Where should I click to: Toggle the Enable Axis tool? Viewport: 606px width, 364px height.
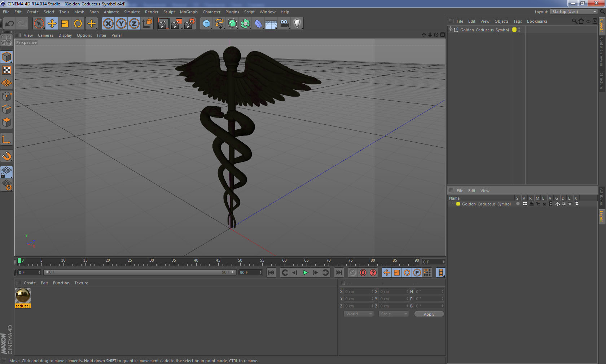coord(7,139)
